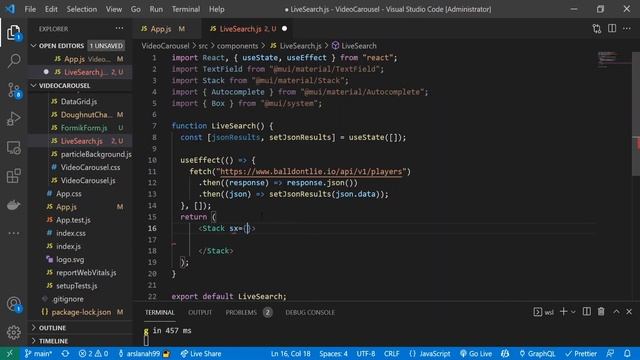Open the Selection menu

82,9
